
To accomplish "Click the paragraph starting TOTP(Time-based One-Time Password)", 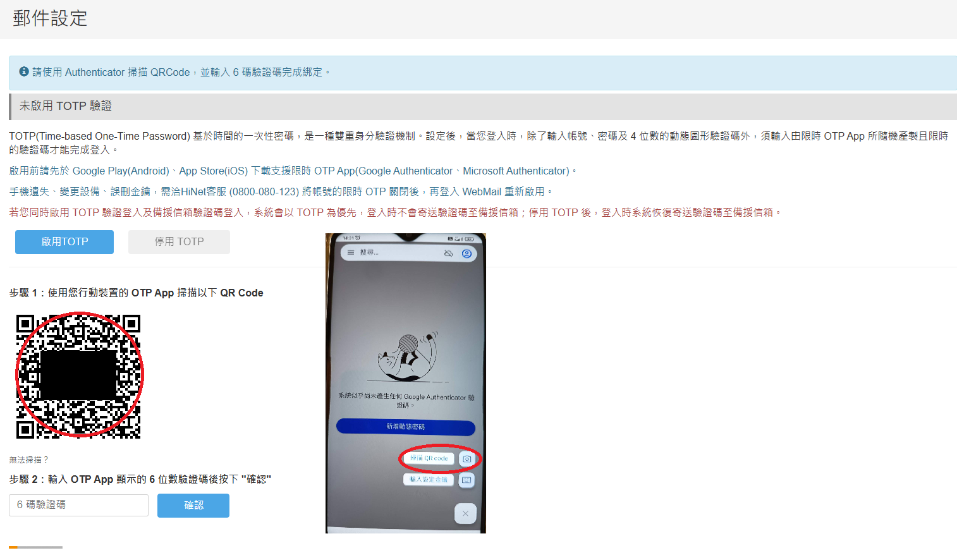I will point(478,143).
